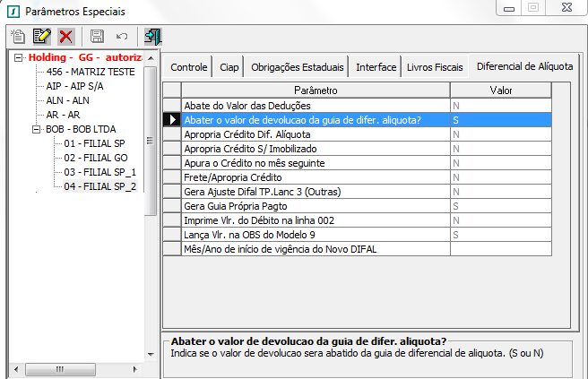Click the Save floppy disk icon
The image size is (588, 379).
click(x=97, y=37)
